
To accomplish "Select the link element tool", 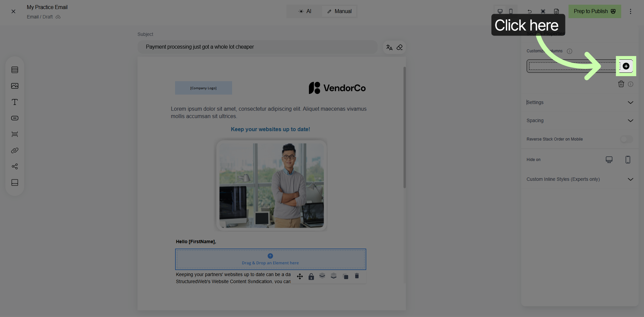I will (15, 150).
